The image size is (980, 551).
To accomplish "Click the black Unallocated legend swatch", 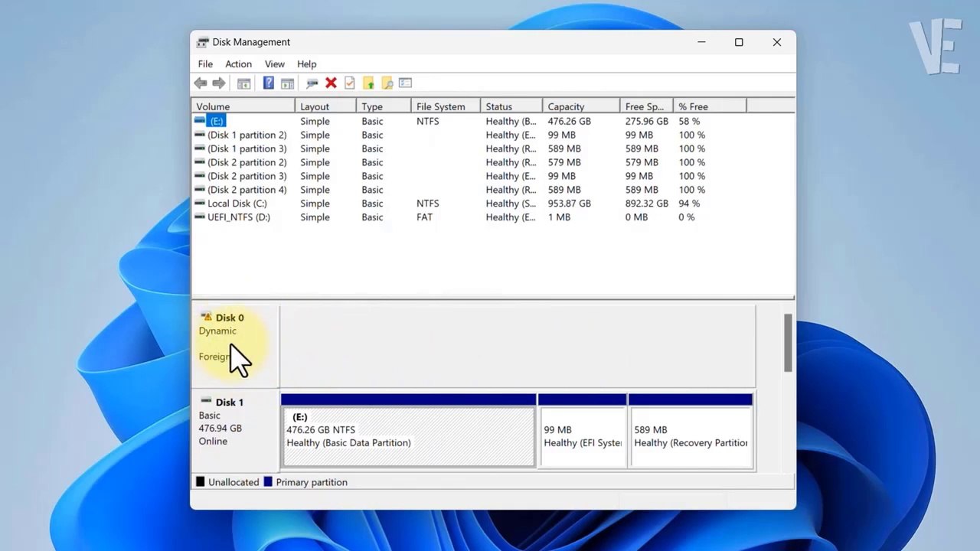I will [201, 482].
